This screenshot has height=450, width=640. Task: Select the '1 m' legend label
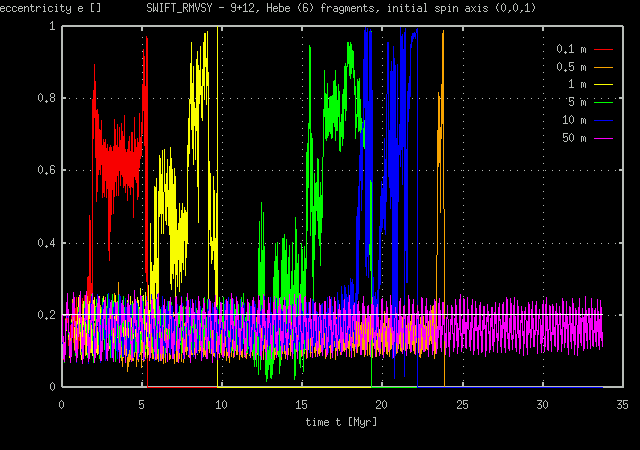click(x=577, y=85)
